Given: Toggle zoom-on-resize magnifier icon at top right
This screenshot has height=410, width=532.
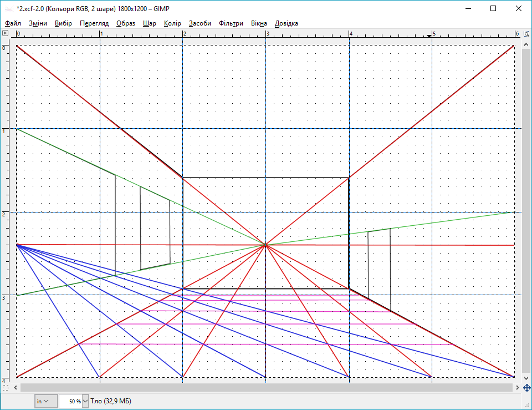Looking at the screenshot, I should coord(526,34).
